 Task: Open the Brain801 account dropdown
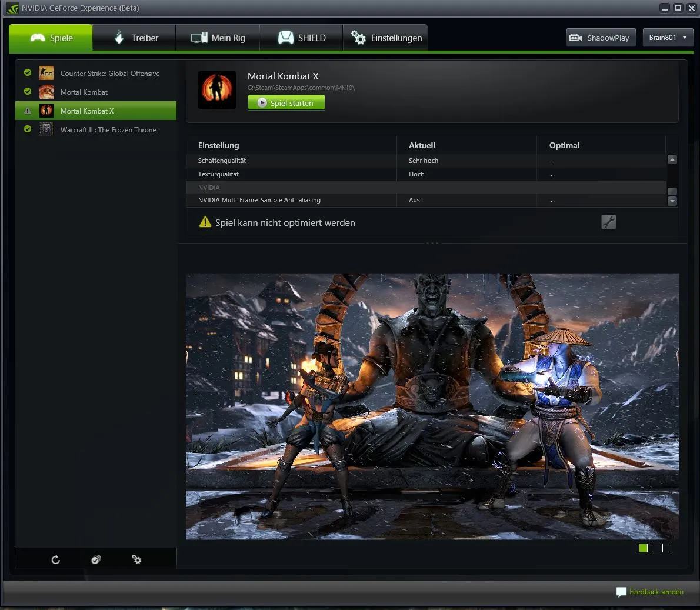(x=668, y=38)
